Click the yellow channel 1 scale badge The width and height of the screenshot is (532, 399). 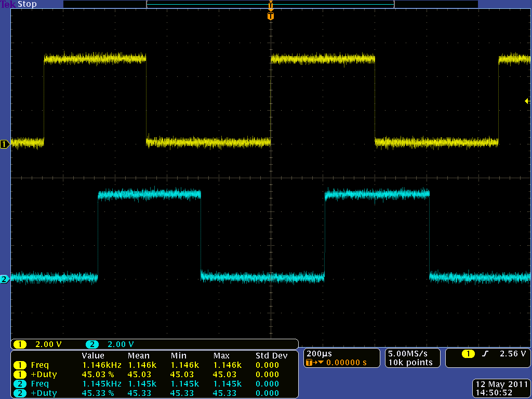pos(20,344)
